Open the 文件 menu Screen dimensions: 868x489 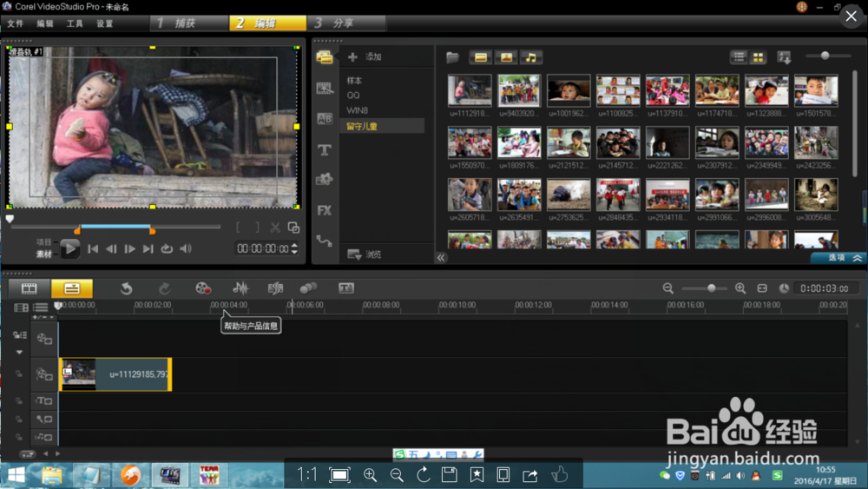(16, 23)
